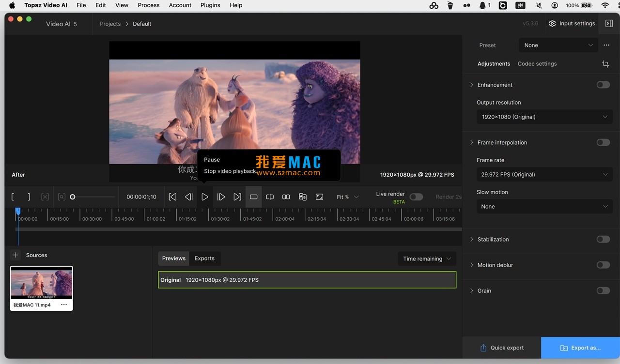Viewport: 620px width, 364px height.
Task: Open Fit % zoom dropdown
Action: [348, 197]
